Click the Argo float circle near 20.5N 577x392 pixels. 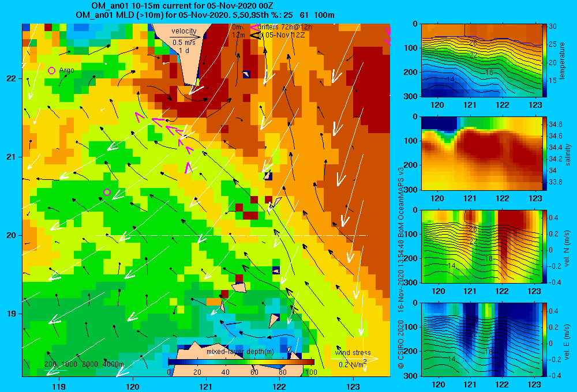coord(107,192)
